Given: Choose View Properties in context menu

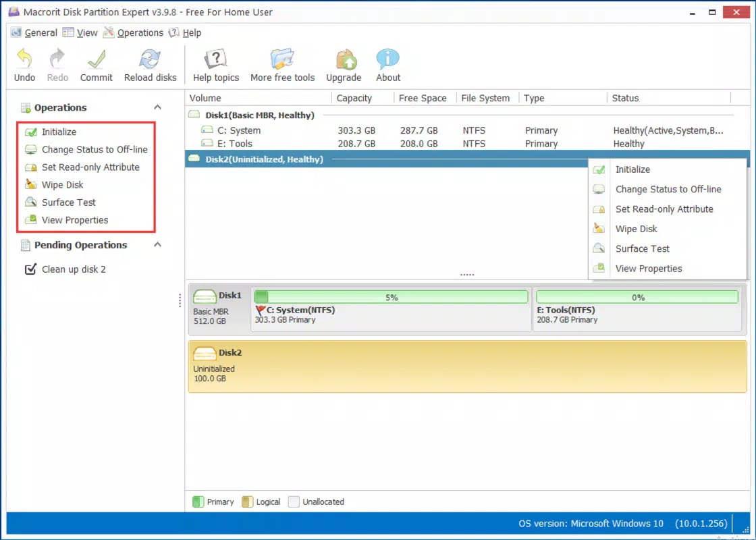Looking at the screenshot, I should 668,269.
